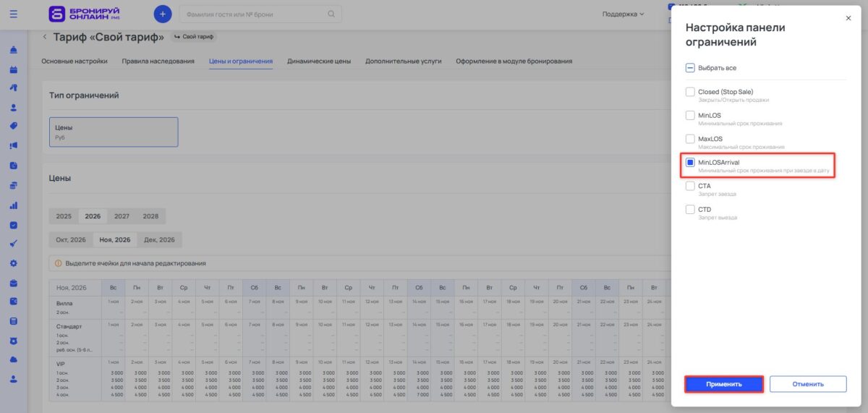Open the Дополнительные услуги tab
This screenshot has height=413, width=868.
403,61
